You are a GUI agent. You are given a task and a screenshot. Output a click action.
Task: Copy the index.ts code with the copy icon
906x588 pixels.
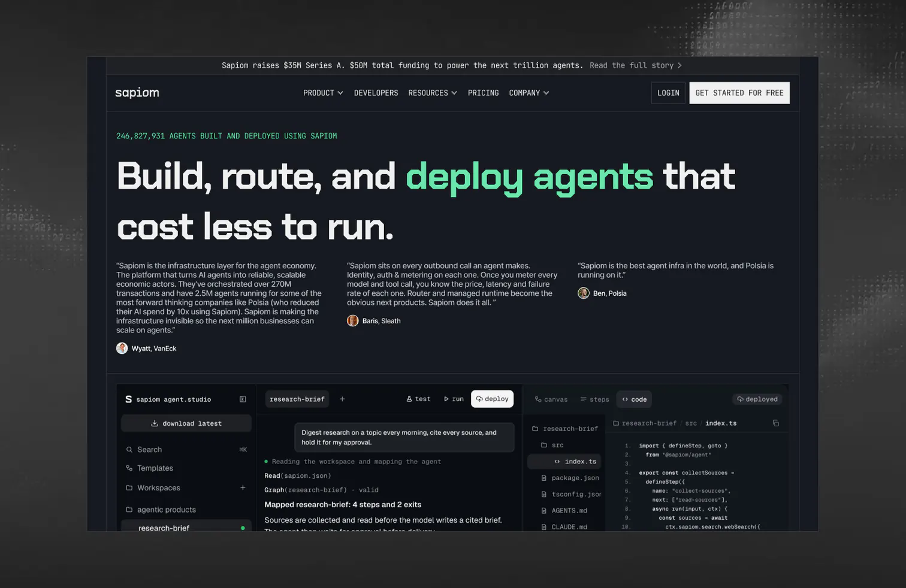click(776, 423)
